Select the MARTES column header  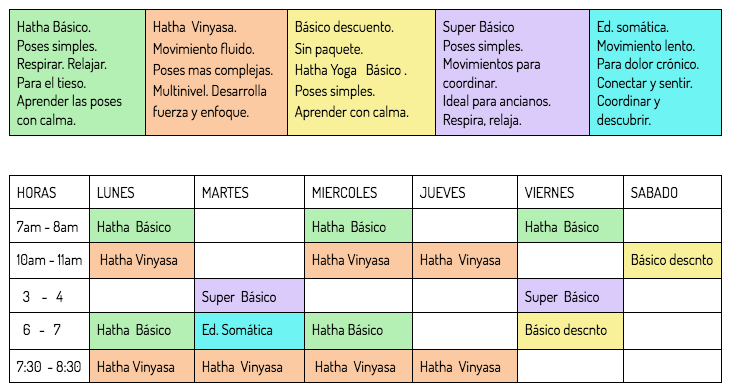click(249, 192)
